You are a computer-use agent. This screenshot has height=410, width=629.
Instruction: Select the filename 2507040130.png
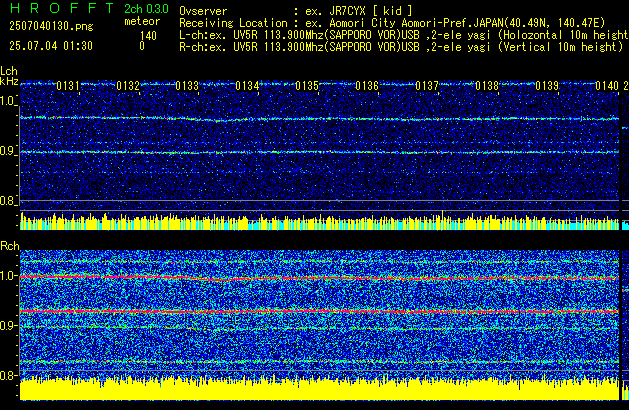(x=51, y=26)
